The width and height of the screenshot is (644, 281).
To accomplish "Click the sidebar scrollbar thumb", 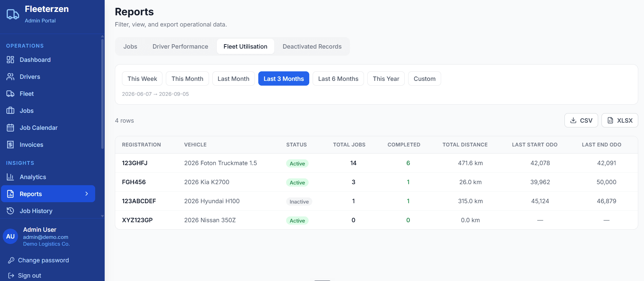I will pos(102,93).
